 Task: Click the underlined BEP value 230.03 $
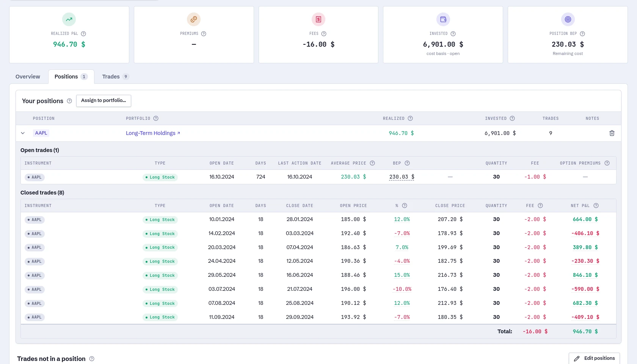[x=402, y=177]
